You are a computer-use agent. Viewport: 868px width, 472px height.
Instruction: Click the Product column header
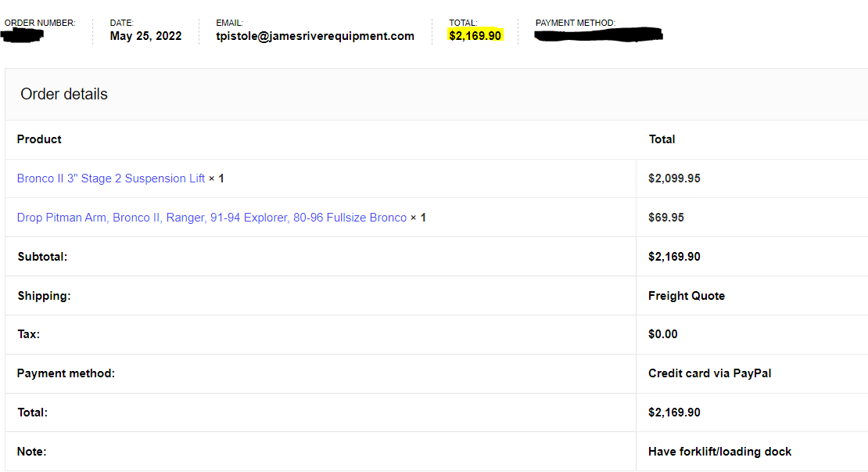click(x=39, y=139)
